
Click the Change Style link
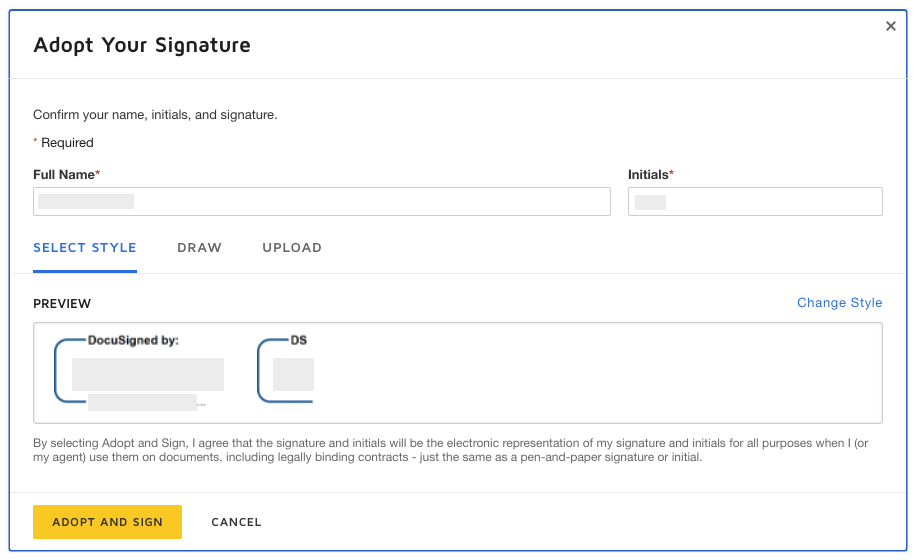click(x=839, y=302)
